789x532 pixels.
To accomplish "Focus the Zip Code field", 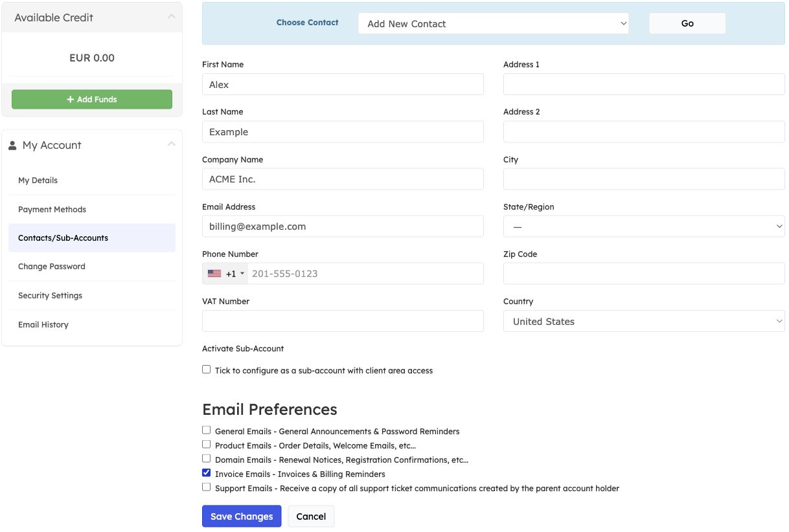I will click(644, 274).
